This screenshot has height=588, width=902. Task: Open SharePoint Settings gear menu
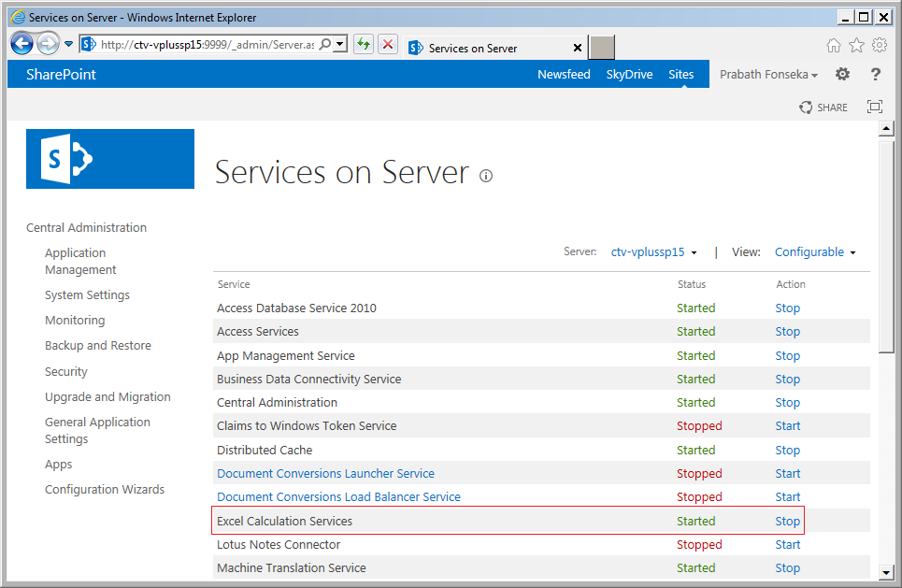843,74
